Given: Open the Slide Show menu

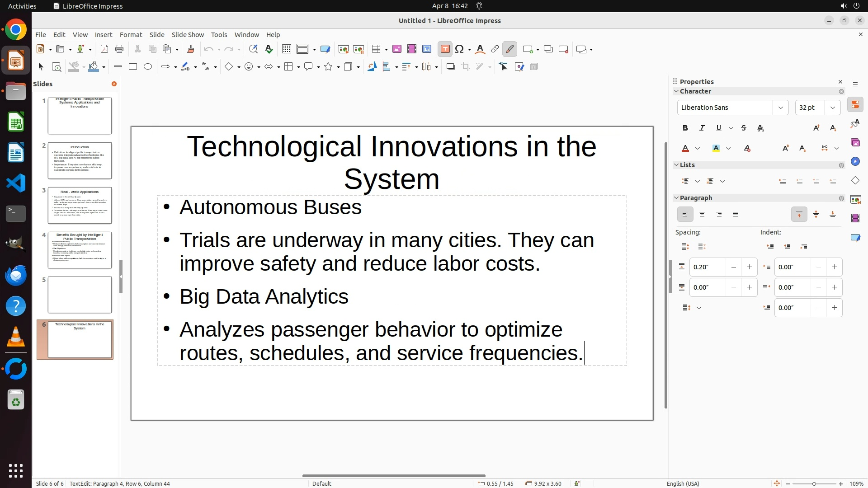Looking at the screenshot, I should (188, 35).
